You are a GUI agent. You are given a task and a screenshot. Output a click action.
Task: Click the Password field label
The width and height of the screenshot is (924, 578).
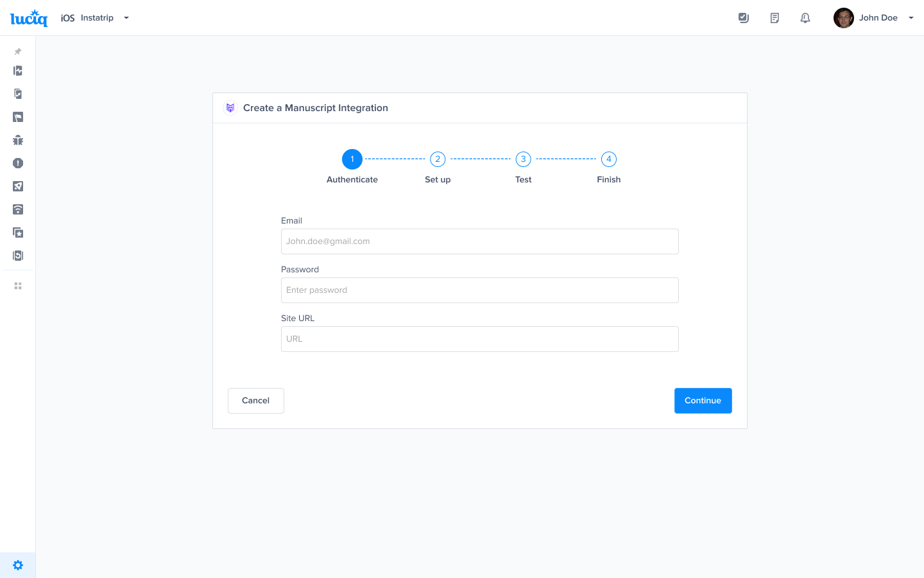pyautogui.click(x=300, y=269)
